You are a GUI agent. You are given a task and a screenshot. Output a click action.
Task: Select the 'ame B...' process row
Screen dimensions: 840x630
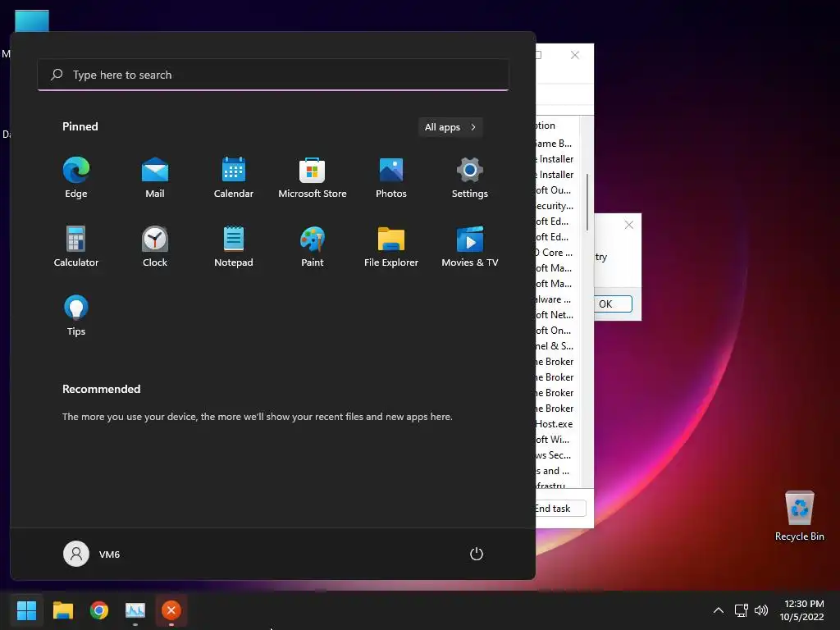(557, 143)
